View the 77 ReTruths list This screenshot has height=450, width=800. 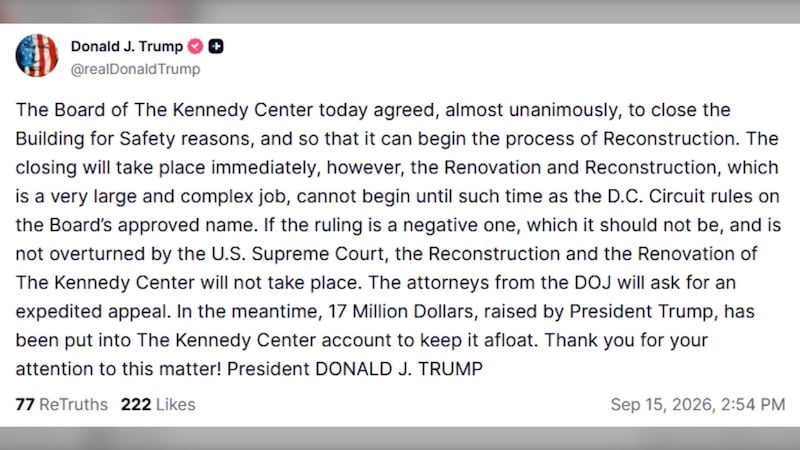click(62, 405)
